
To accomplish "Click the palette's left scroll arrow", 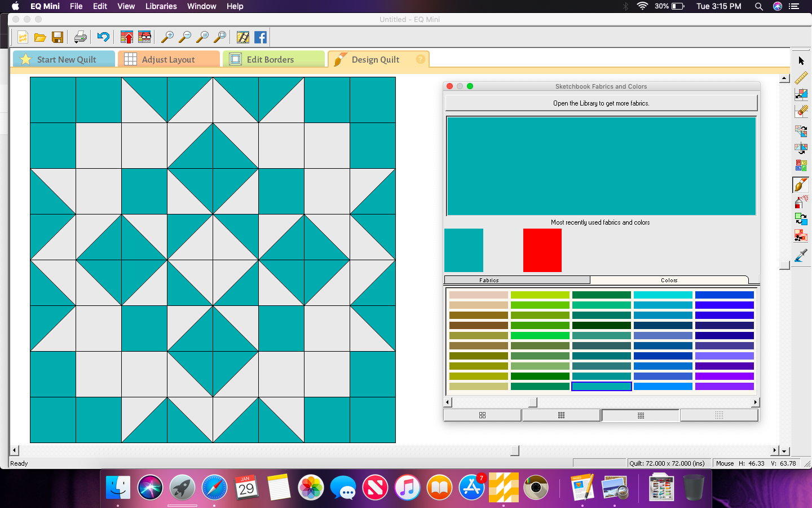I will coord(448,402).
